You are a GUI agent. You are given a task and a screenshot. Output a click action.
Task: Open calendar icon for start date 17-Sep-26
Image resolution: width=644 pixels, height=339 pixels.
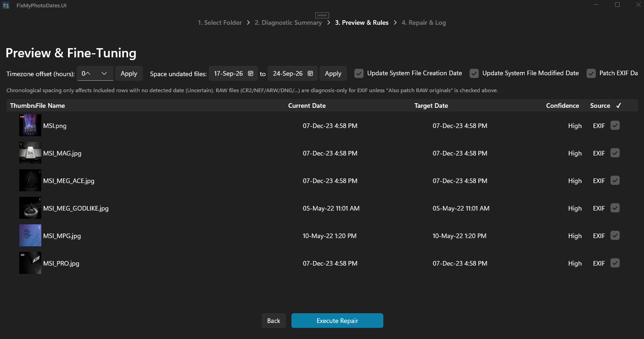point(251,73)
